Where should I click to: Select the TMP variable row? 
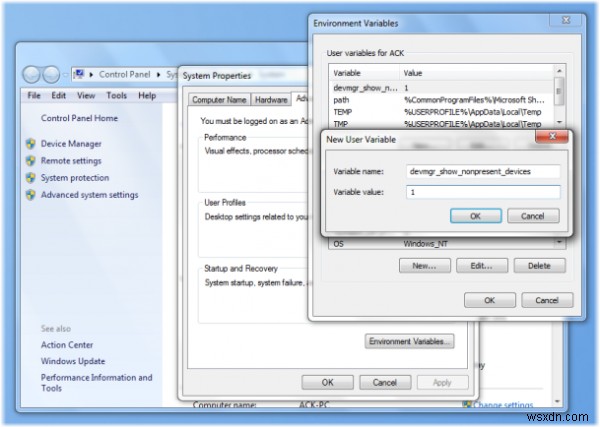coord(441,124)
